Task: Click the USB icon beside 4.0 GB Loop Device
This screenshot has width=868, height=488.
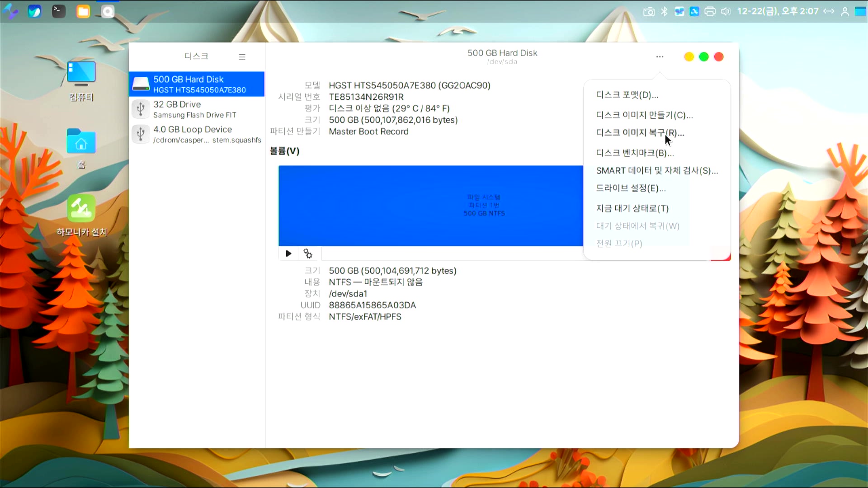Action: (141, 134)
